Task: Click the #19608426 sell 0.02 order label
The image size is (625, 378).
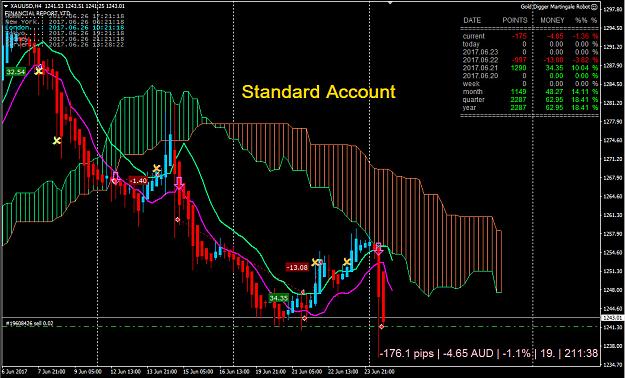Action: (28, 323)
